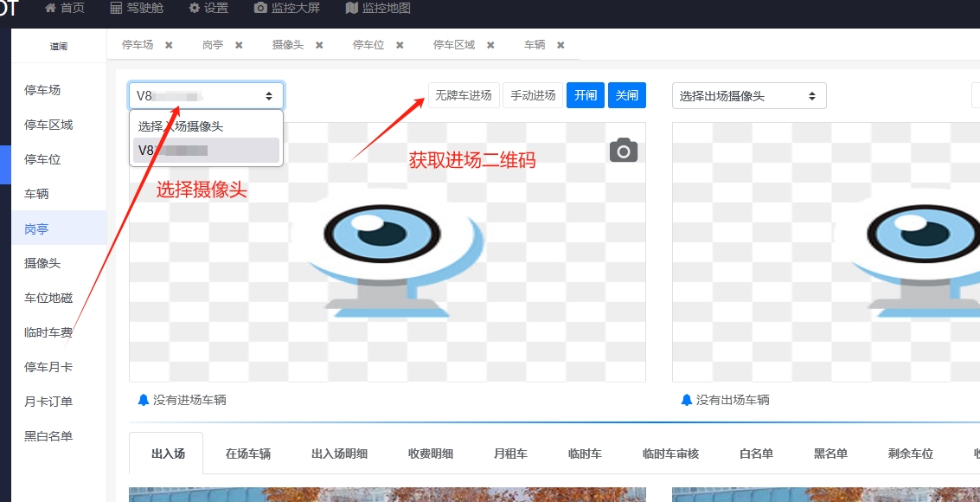
Task: Click the 道闸 sidebar header
Action: point(59,46)
